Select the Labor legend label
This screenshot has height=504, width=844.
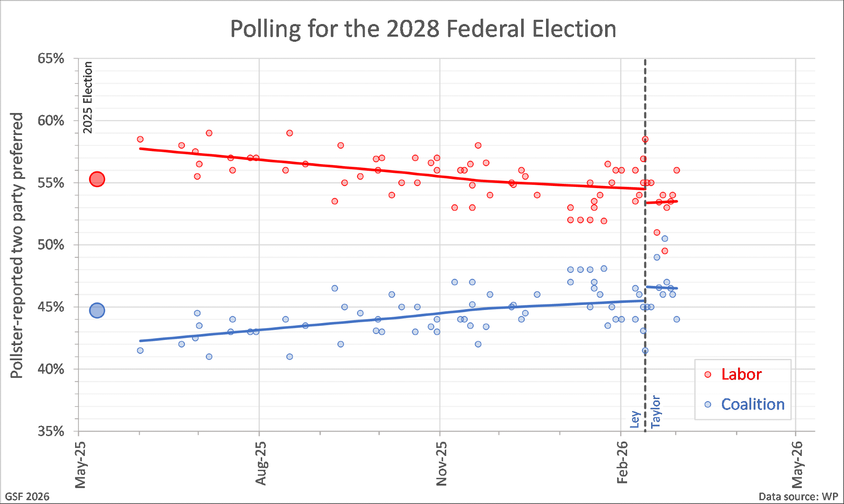pyautogui.click(x=741, y=375)
